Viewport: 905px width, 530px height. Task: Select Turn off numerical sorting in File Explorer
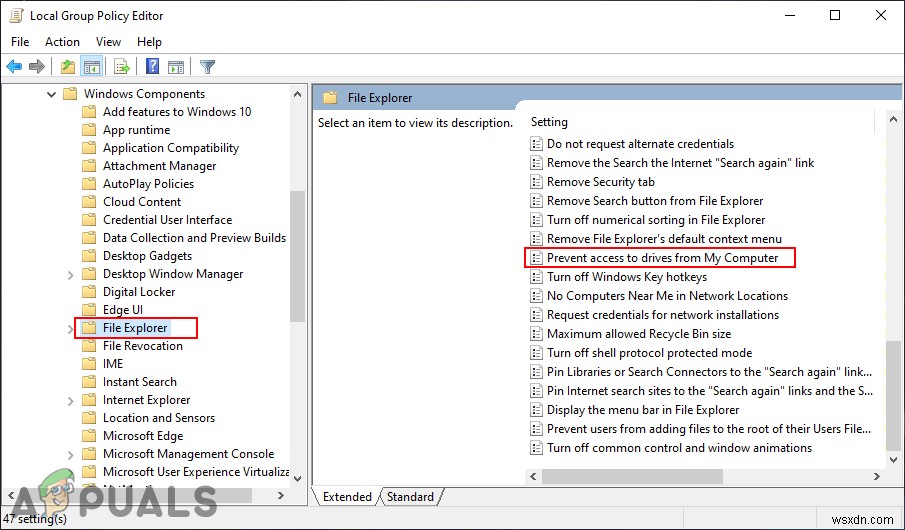point(656,220)
